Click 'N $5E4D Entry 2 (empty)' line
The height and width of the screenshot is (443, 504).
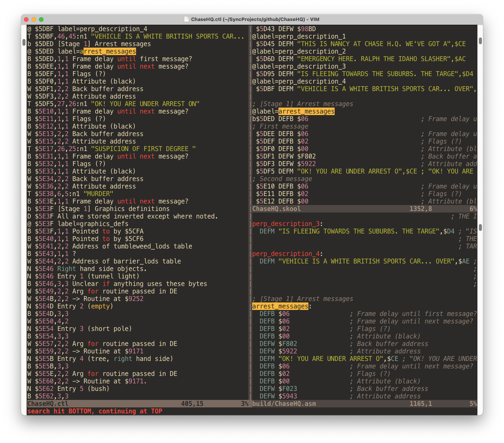click(70, 306)
